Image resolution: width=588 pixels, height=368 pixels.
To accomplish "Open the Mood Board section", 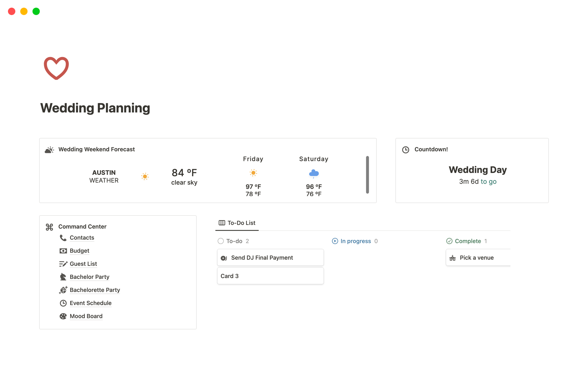I will coord(86,316).
